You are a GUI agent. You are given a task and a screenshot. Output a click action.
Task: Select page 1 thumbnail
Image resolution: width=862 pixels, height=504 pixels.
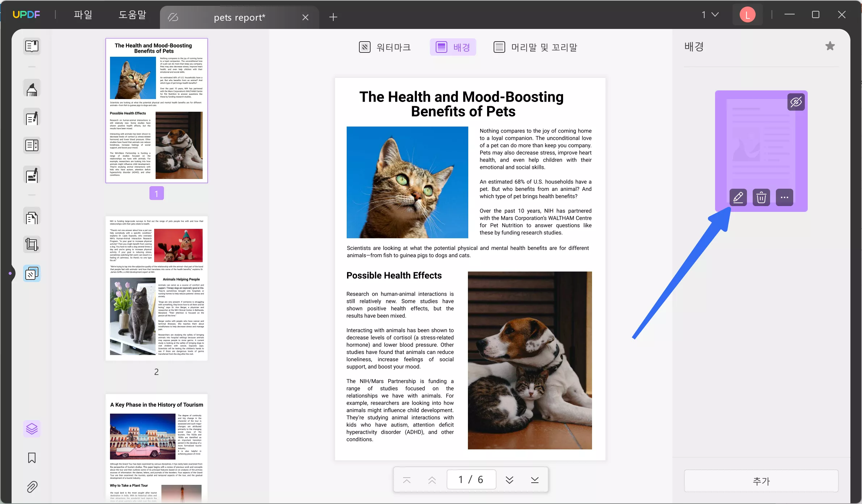pos(157,111)
